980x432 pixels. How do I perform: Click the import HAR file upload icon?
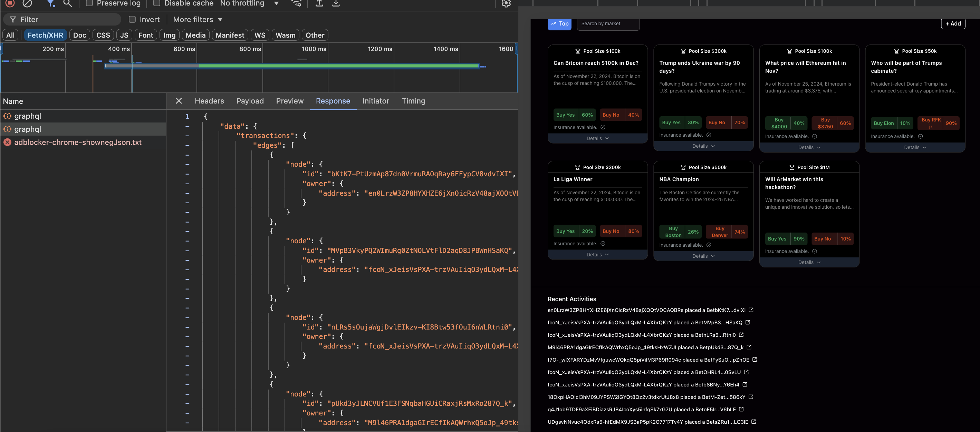coord(319,3)
